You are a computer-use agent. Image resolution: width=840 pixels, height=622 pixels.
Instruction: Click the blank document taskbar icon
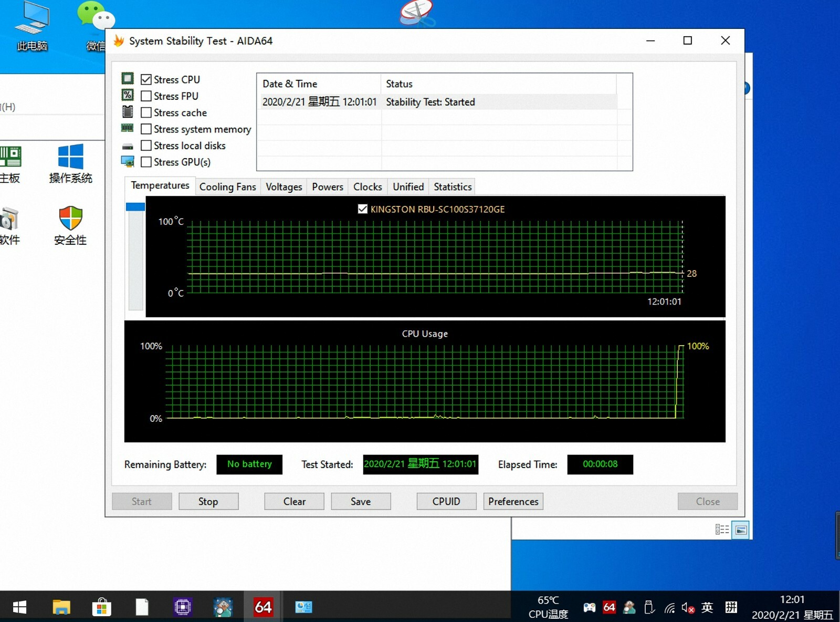[x=142, y=607]
